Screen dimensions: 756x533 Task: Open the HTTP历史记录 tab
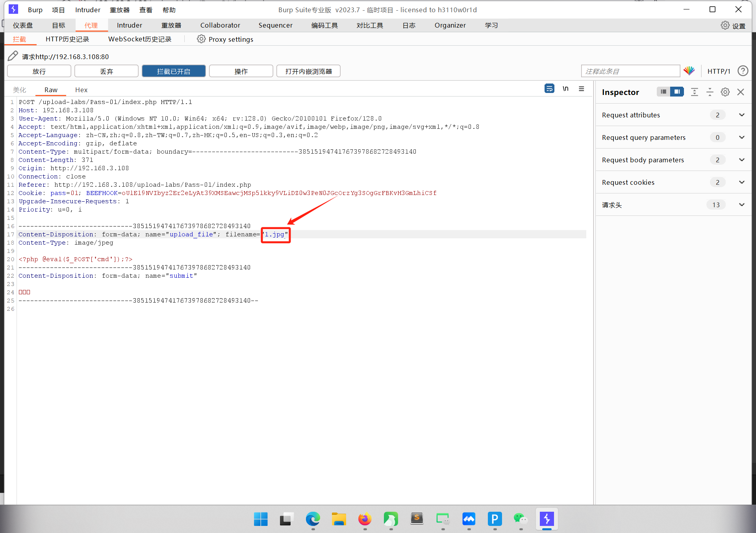coord(67,39)
